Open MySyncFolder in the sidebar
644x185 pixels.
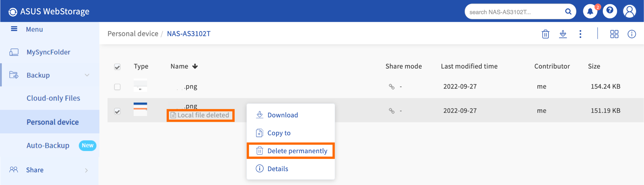point(48,52)
